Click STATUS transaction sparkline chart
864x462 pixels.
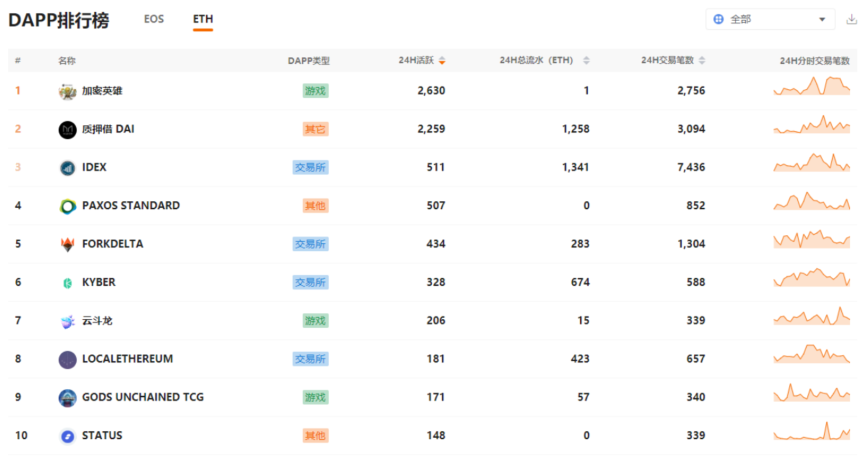click(812, 431)
